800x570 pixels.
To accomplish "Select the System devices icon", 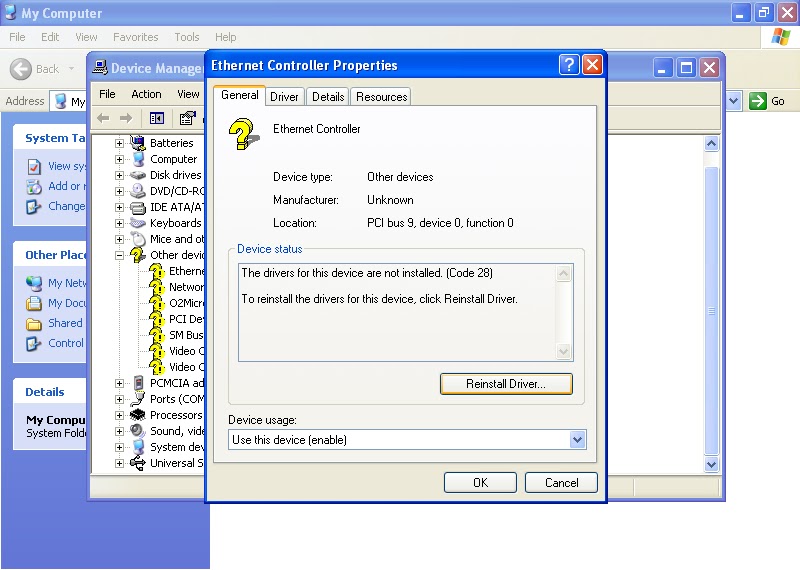I will [x=138, y=447].
